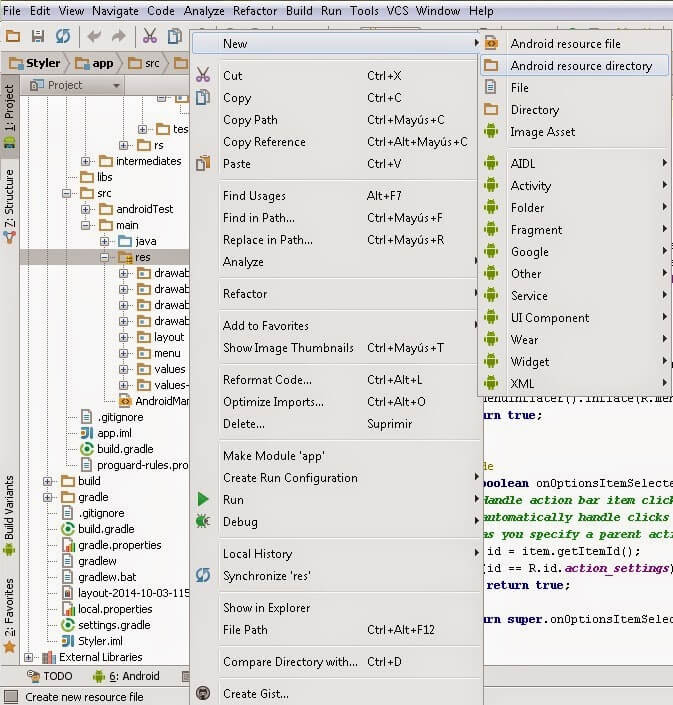Screen dimensions: 673x705
Task: Click the app breadcrumb
Action: click(x=94, y=63)
